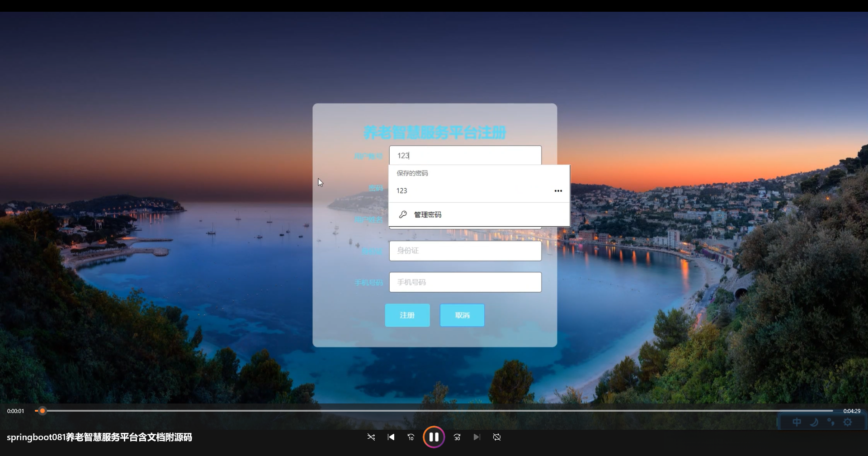Click the elapsed time 0:00:01
The image size is (868, 456).
[x=16, y=411]
